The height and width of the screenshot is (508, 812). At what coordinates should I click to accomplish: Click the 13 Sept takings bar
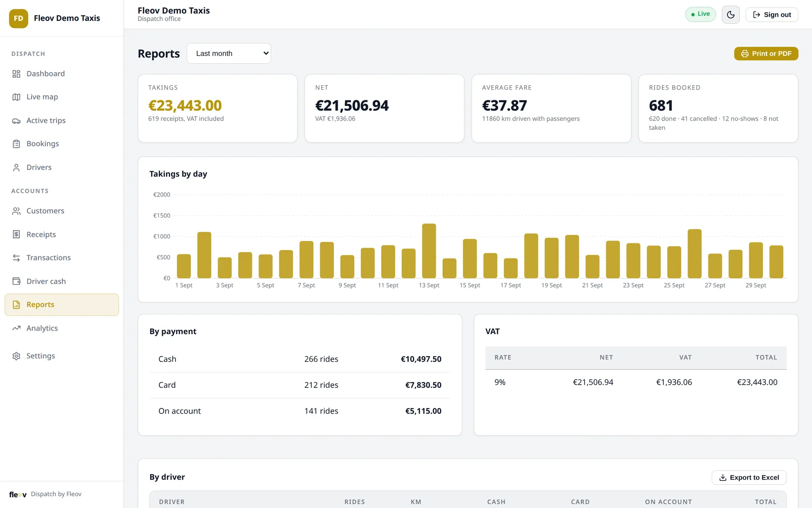point(429,251)
